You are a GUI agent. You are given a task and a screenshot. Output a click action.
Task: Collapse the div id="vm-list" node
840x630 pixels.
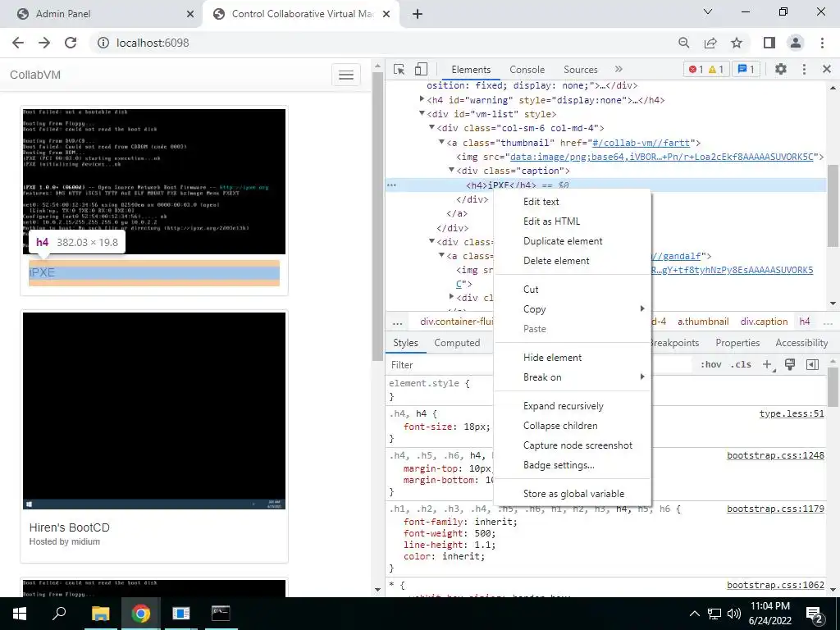[422, 113]
